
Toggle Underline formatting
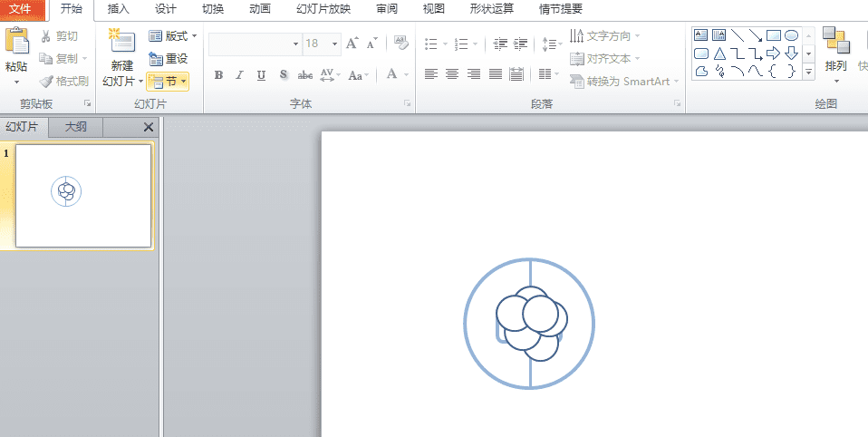point(261,74)
